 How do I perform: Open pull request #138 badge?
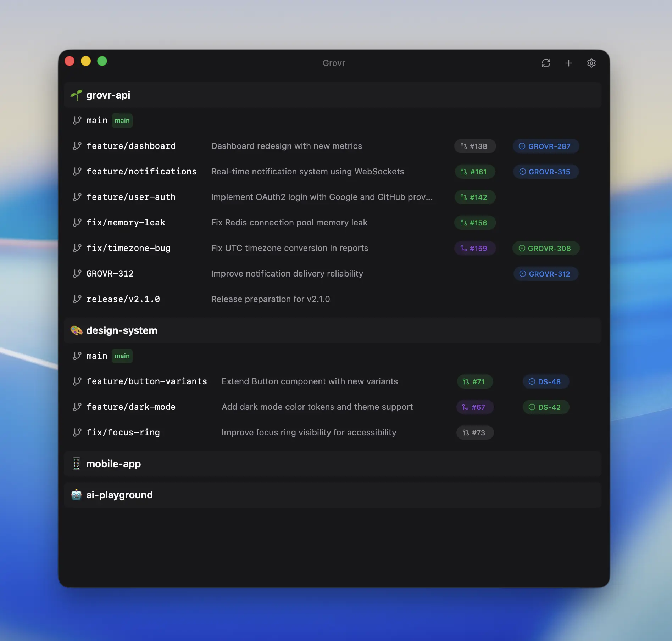tap(474, 146)
